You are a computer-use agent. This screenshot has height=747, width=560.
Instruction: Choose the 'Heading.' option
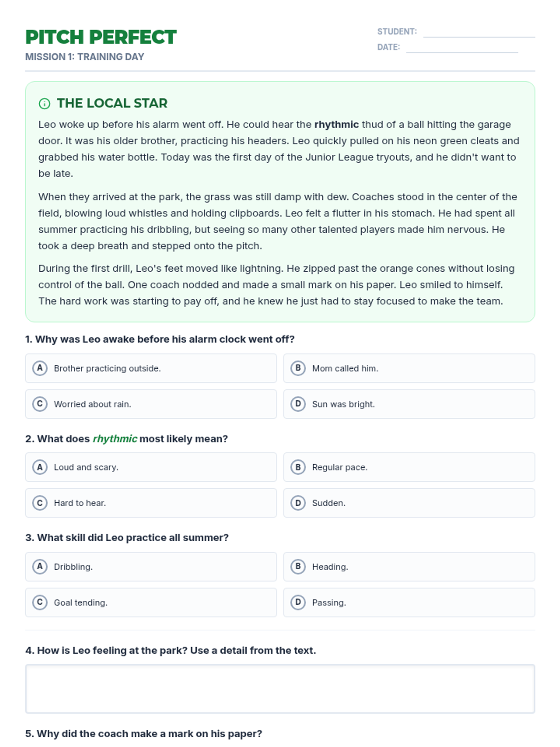coord(409,567)
